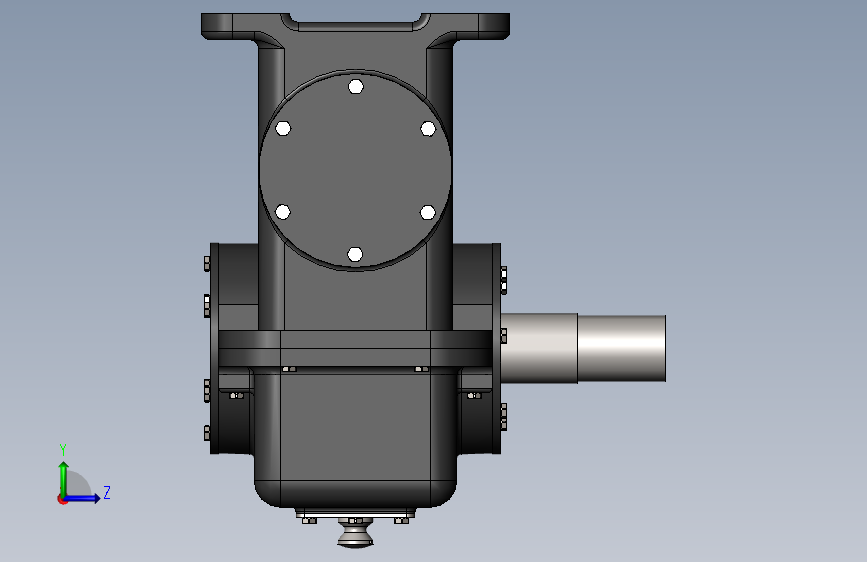Select the circular cover plate face

[x=356, y=170]
